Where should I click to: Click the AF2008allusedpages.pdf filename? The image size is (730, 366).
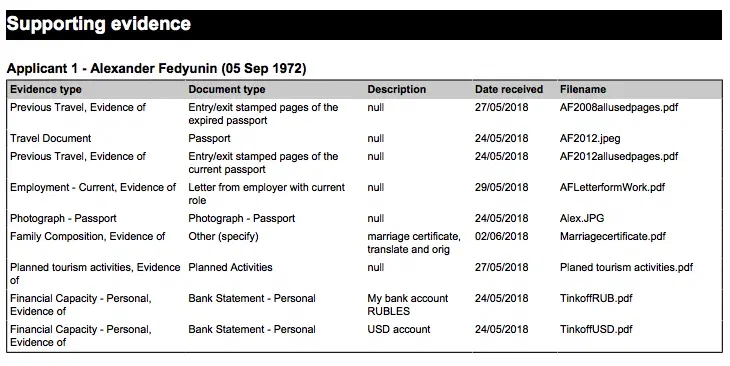[619, 108]
